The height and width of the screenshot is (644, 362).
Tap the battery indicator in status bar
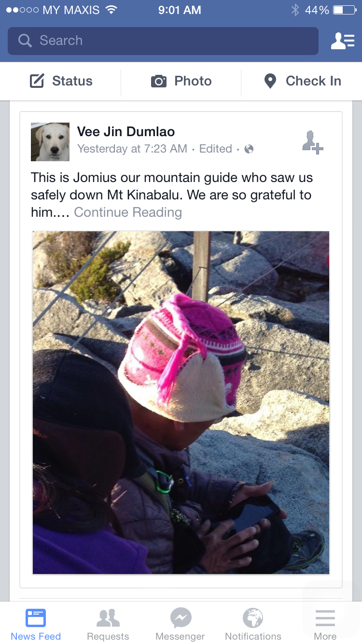click(344, 10)
